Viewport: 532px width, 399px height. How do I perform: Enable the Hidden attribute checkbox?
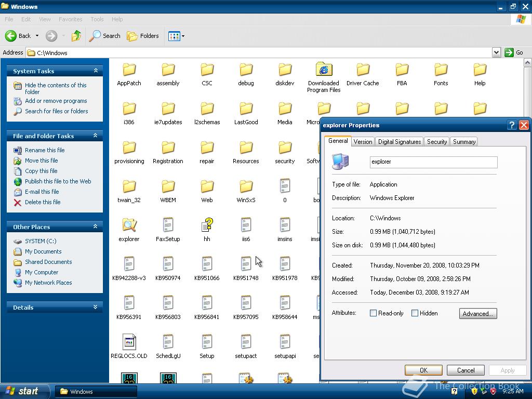pos(415,313)
